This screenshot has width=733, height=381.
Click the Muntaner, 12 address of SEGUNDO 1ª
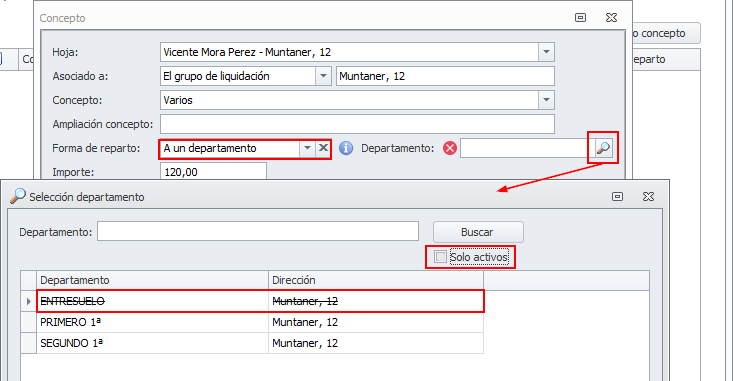[305, 343]
